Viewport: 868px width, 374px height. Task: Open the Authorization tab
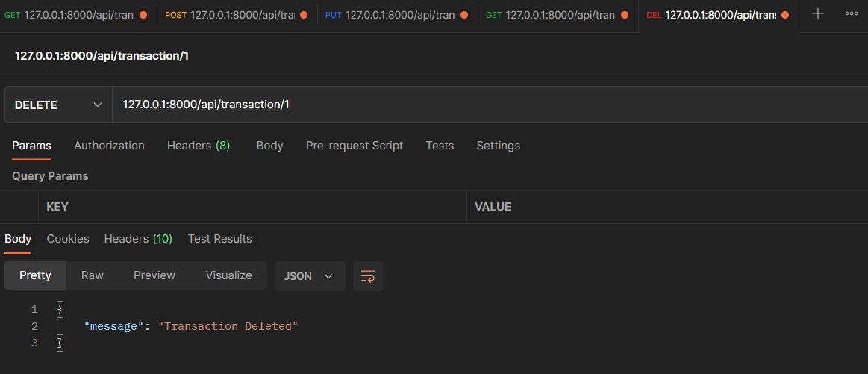point(109,146)
